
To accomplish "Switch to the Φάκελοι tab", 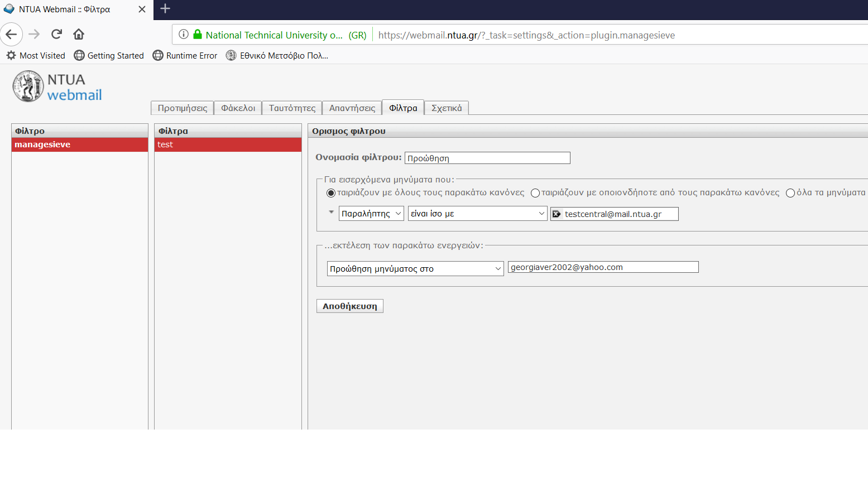I will pos(238,108).
